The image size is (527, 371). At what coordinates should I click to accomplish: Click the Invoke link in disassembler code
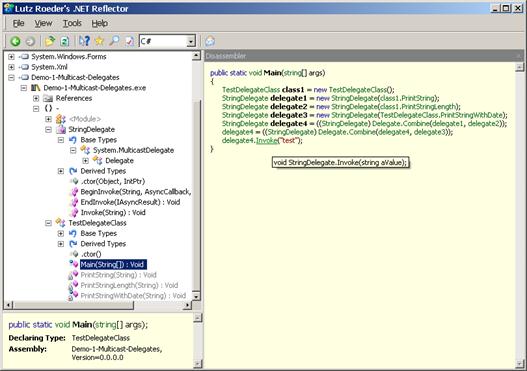[267, 140]
